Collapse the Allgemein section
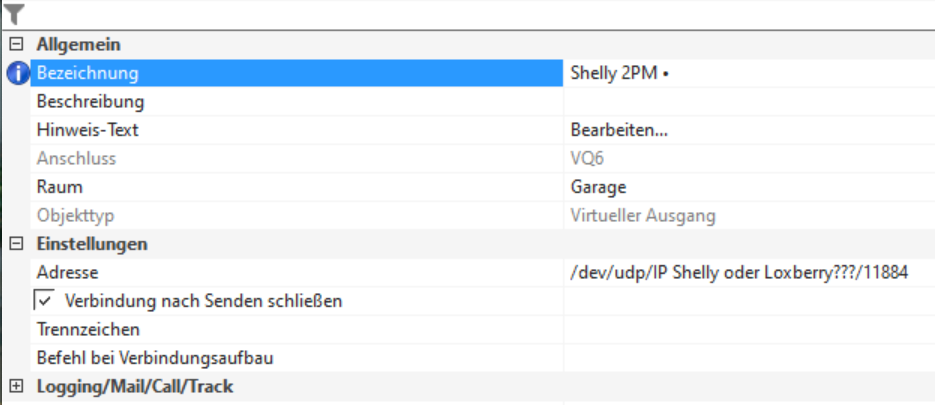The image size is (935, 405). tap(16, 44)
